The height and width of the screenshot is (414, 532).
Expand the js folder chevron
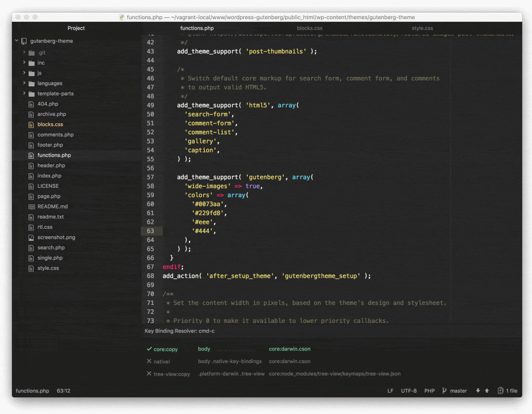click(x=24, y=73)
